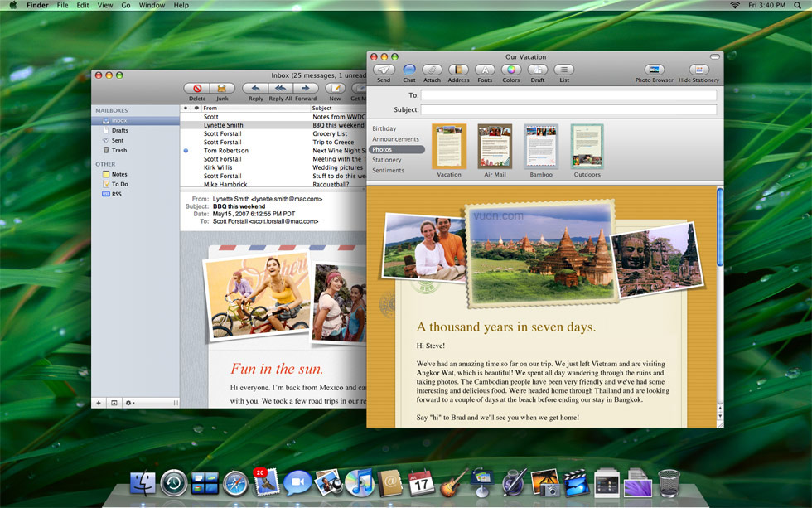
Task: Pick the Bamboo stationery thumbnail
Action: coord(541,147)
